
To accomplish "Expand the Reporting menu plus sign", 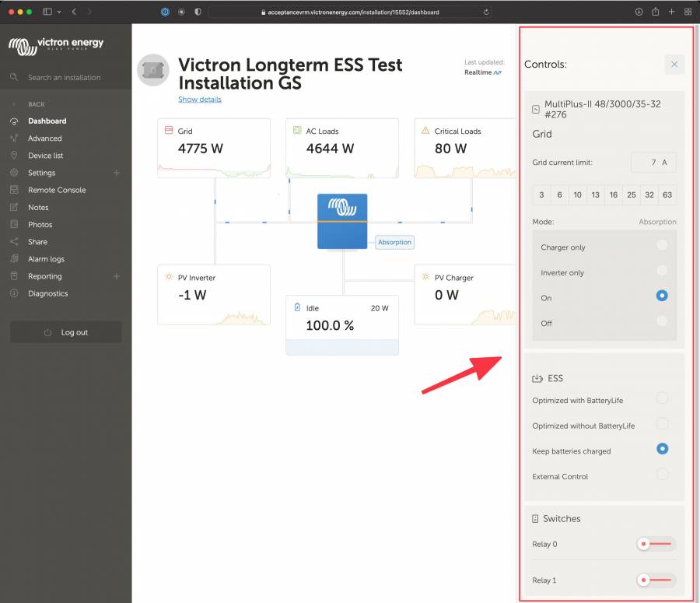I will coord(117,276).
